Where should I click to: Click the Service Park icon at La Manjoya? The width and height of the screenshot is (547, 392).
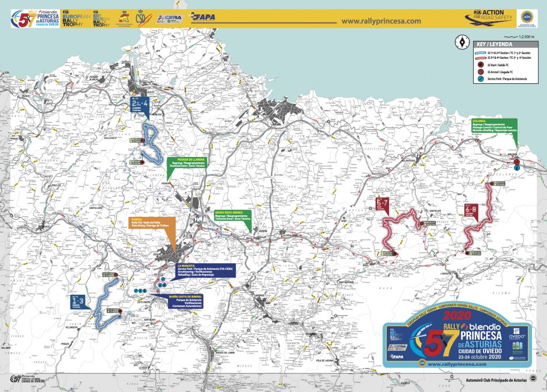click(x=163, y=279)
